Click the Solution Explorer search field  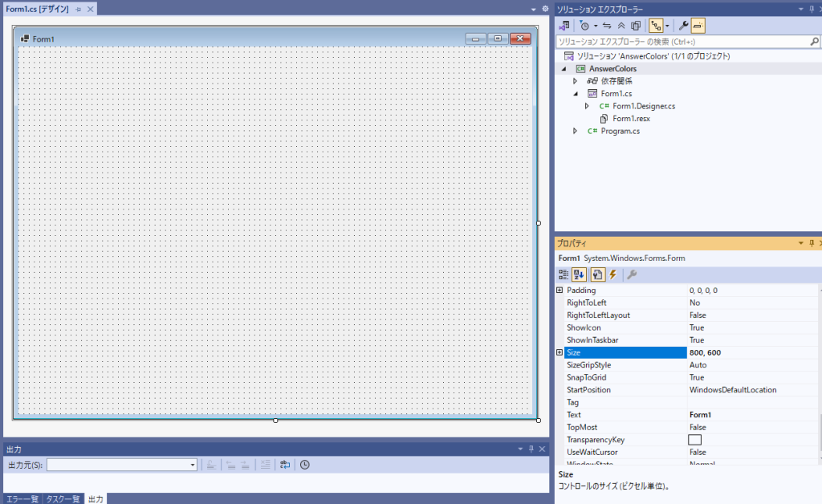[682, 42]
